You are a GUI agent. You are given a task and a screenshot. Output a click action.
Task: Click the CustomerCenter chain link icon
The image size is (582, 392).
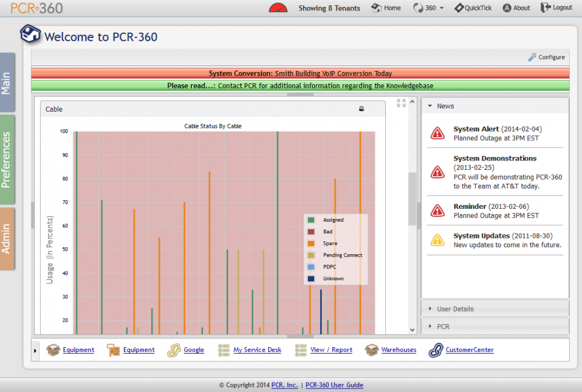pyautogui.click(x=436, y=350)
